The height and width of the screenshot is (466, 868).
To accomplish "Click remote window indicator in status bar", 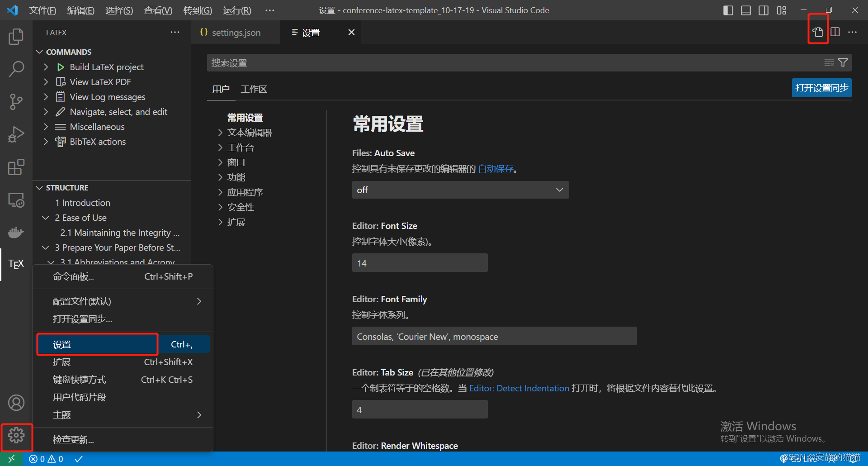I will point(11,459).
